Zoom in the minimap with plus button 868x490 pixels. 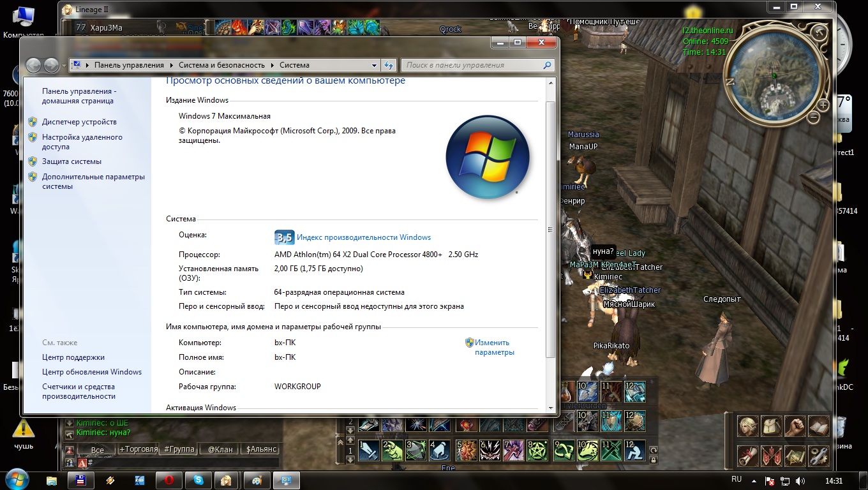[823, 105]
